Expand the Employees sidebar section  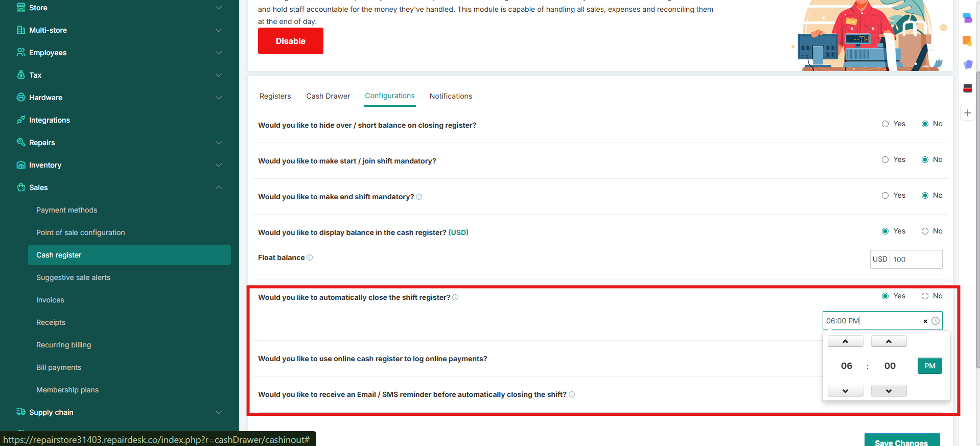[x=219, y=53]
